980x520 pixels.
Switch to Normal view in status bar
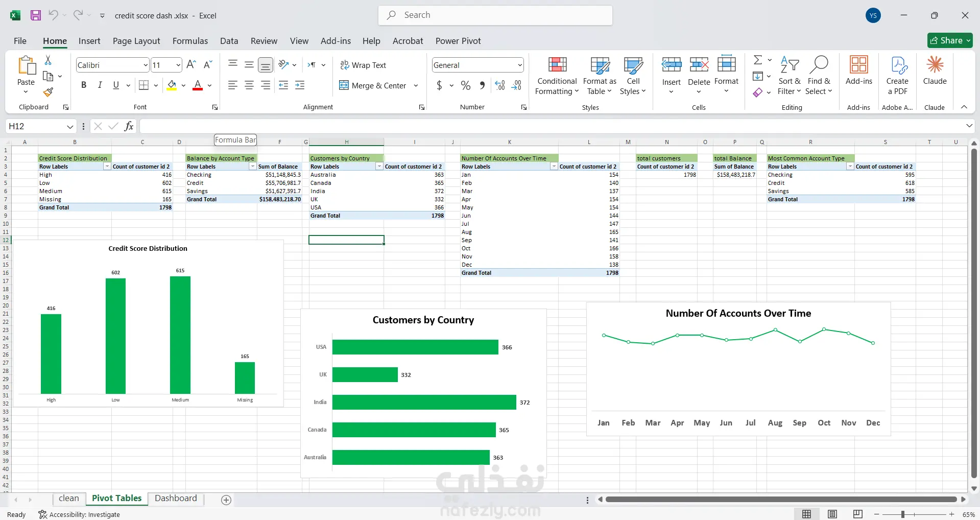[807, 514]
